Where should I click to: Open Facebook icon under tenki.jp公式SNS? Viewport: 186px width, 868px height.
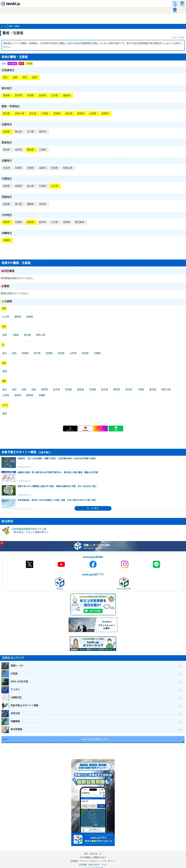pyautogui.click(x=93, y=564)
